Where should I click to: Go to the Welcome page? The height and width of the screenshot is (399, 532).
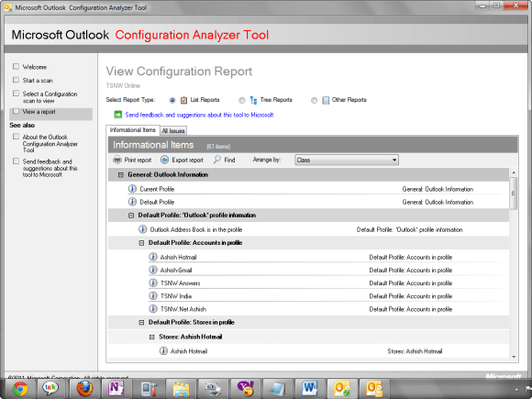pyautogui.click(x=35, y=67)
